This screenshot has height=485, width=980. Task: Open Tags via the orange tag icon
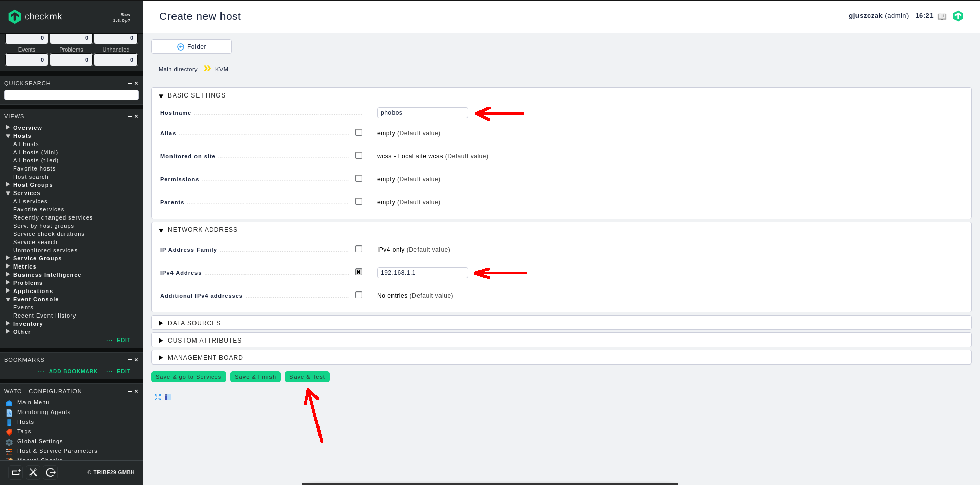[9, 432]
